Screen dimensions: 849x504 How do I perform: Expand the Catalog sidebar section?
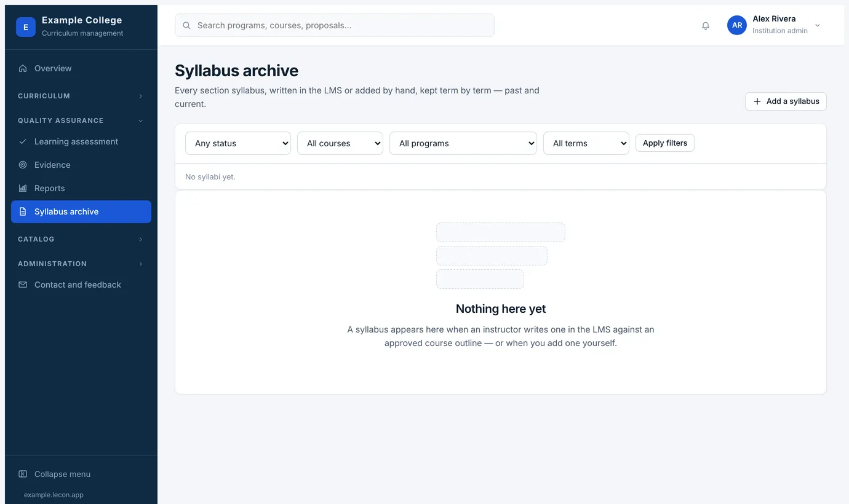(x=81, y=239)
